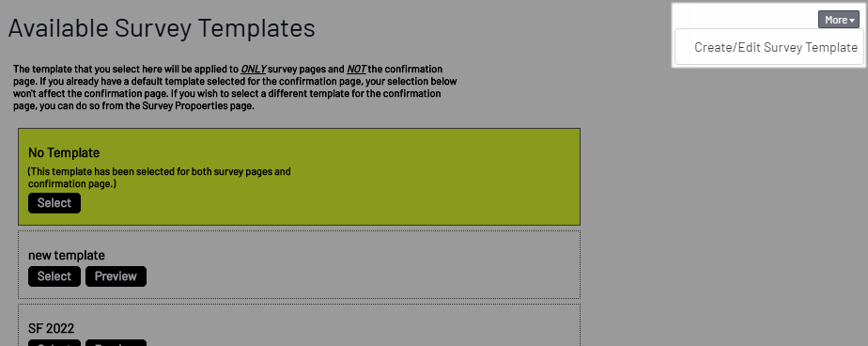Viewport: 868px width, 346px height.
Task: Click Select under SF 2022
Action: [54, 342]
